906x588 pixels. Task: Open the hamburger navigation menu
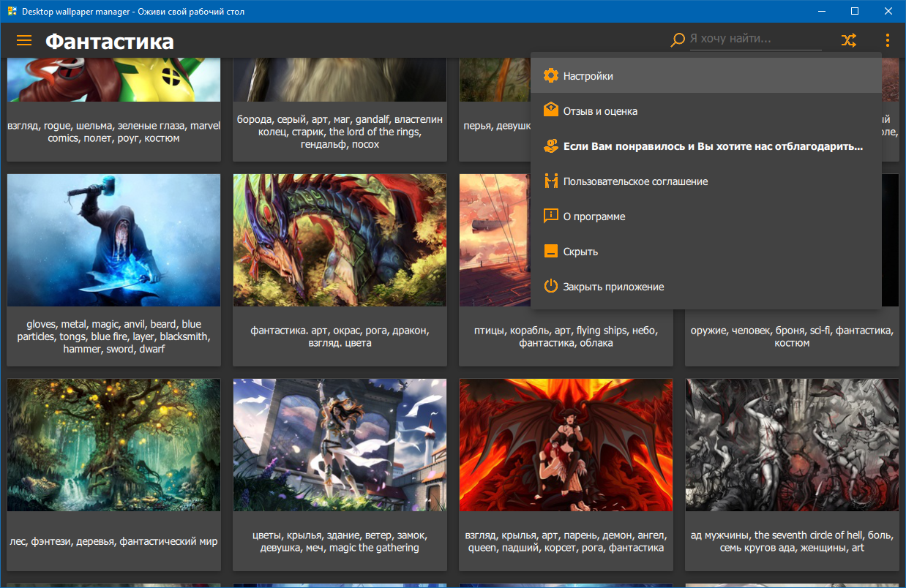(x=24, y=41)
